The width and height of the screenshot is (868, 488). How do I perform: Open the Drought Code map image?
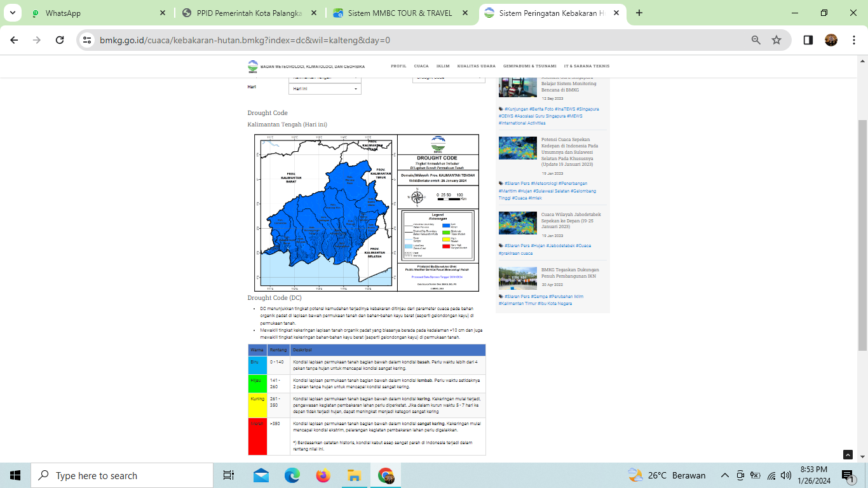(x=367, y=212)
